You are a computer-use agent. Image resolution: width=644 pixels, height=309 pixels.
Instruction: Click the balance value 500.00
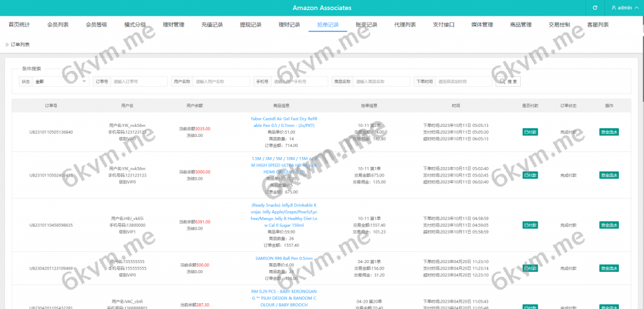pyautogui.click(x=203, y=265)
